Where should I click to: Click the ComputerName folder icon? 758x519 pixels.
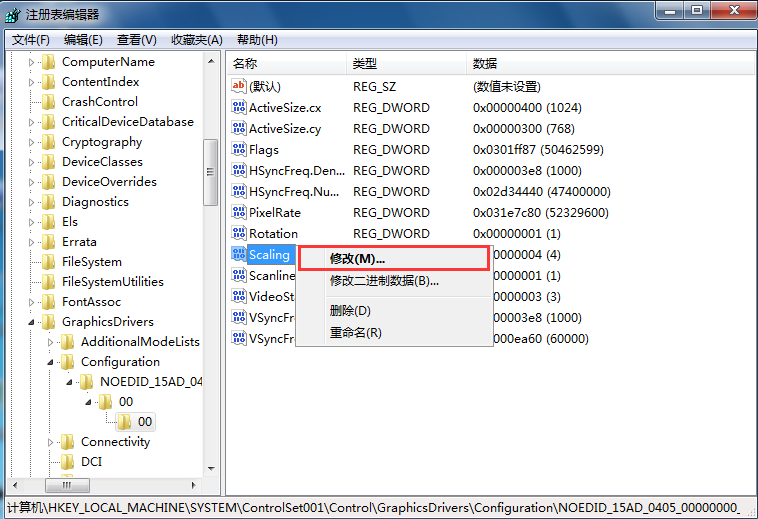(x=48, y=62)
